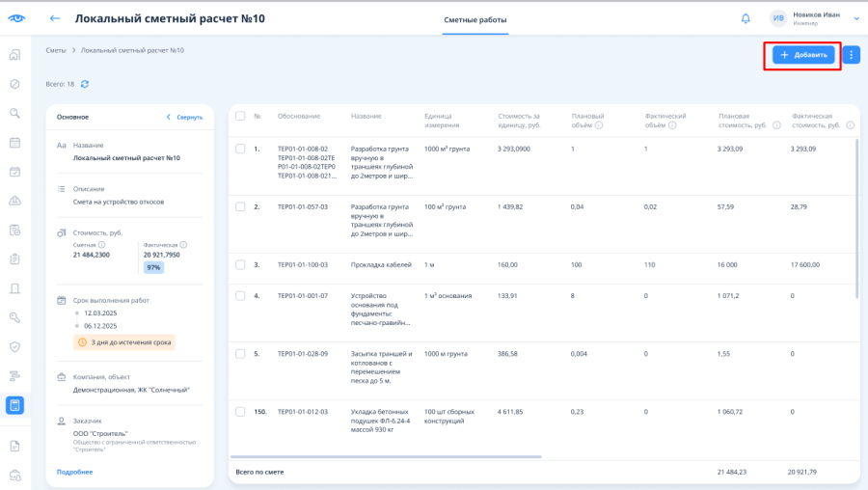Toggle the select-all checkbox in the table header

click(x=240, y=117)
